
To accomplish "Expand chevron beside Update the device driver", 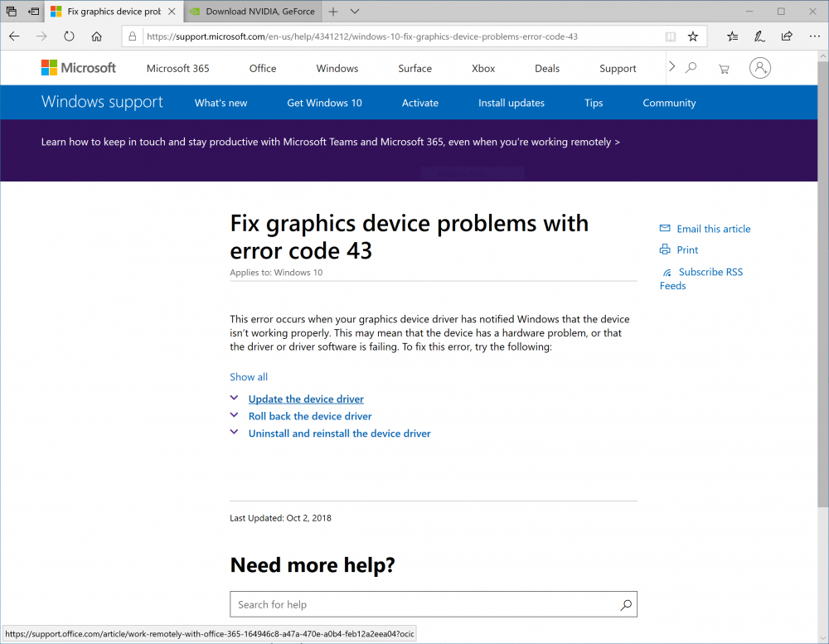I will tap(235, 398).
